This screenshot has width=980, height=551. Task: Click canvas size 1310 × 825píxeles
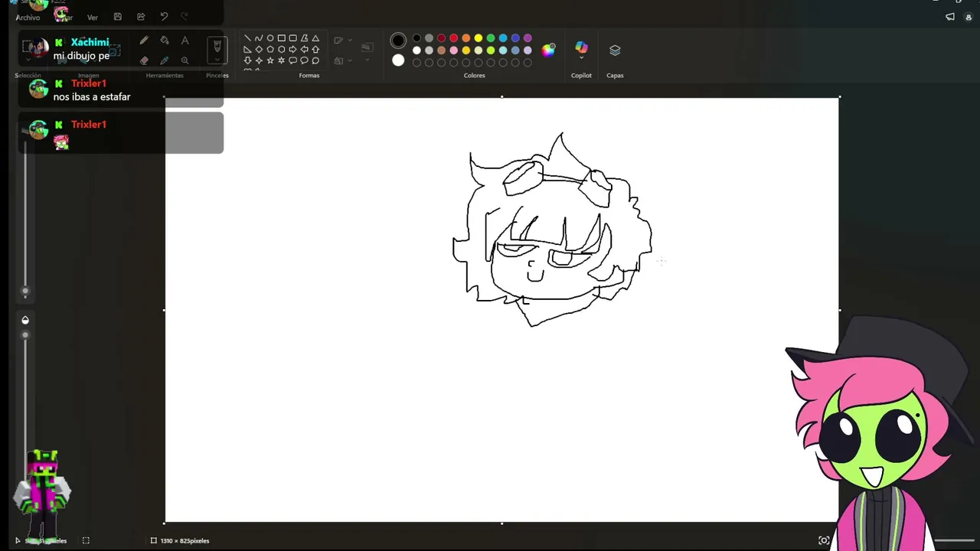(x=185, y=540)
